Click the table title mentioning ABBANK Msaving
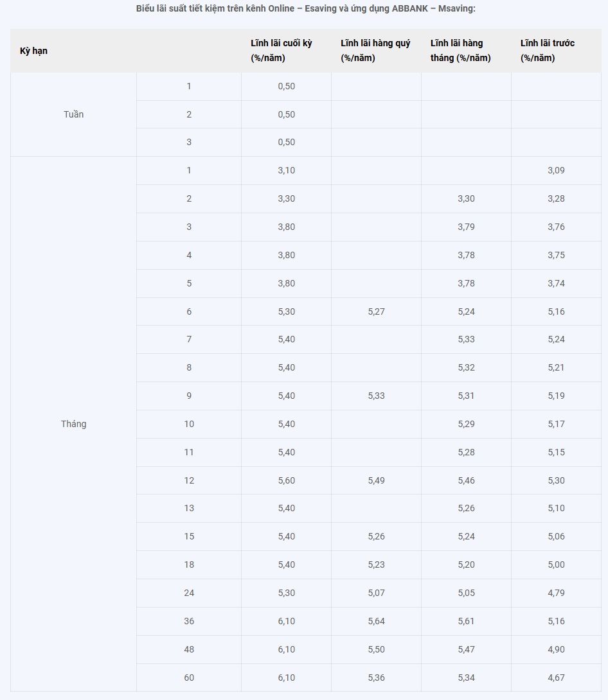Image resolution: width=608 pixels, height=700 pixels. pos(305,8)
